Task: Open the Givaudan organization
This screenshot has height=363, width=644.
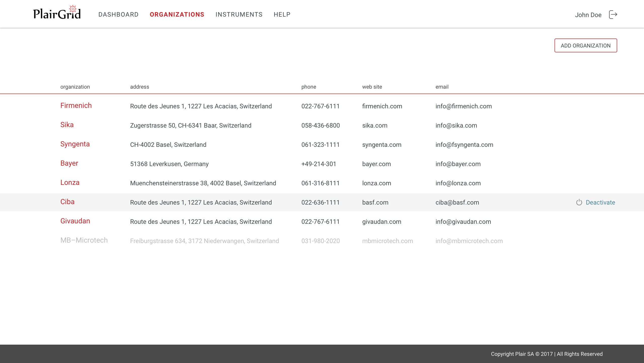Action: click(75, 221)
